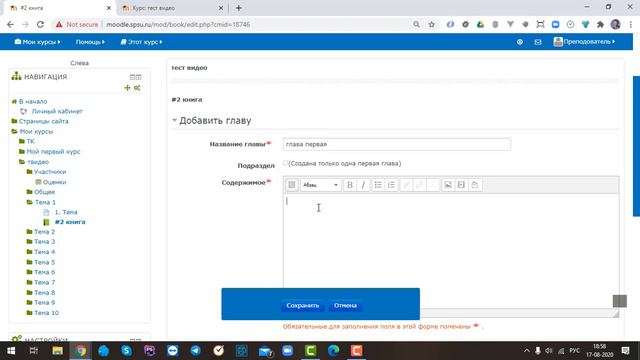Open #2 книга in navigation tree
640x360 pixels.
tap(70, 222)
